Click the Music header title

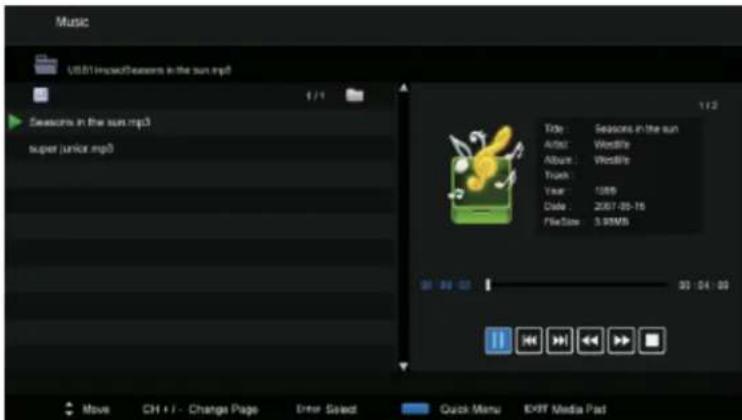pos(72,22)
